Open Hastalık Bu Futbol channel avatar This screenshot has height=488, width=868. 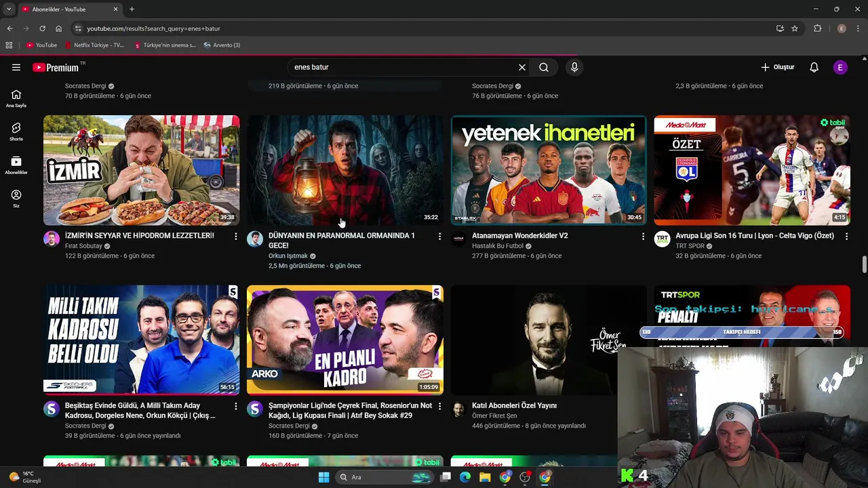tap(458, 239)
